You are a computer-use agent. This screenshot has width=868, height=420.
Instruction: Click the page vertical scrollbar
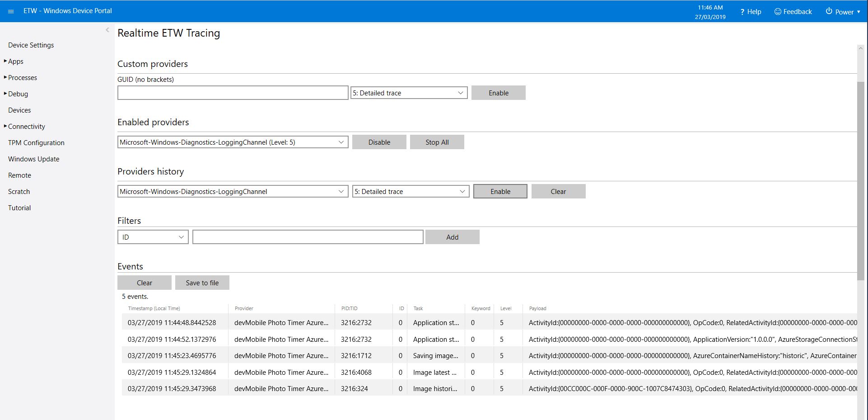pyautogui.click(x=860, y=181)
